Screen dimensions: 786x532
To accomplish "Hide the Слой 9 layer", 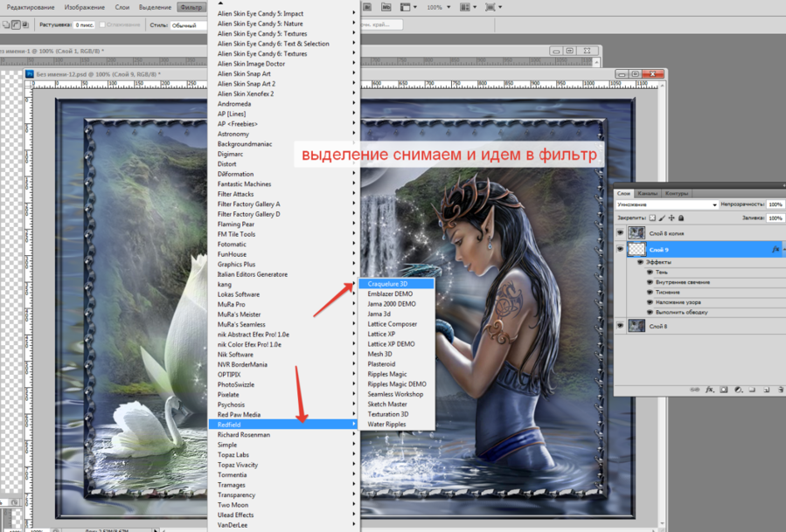I will (x=620, y=248).
